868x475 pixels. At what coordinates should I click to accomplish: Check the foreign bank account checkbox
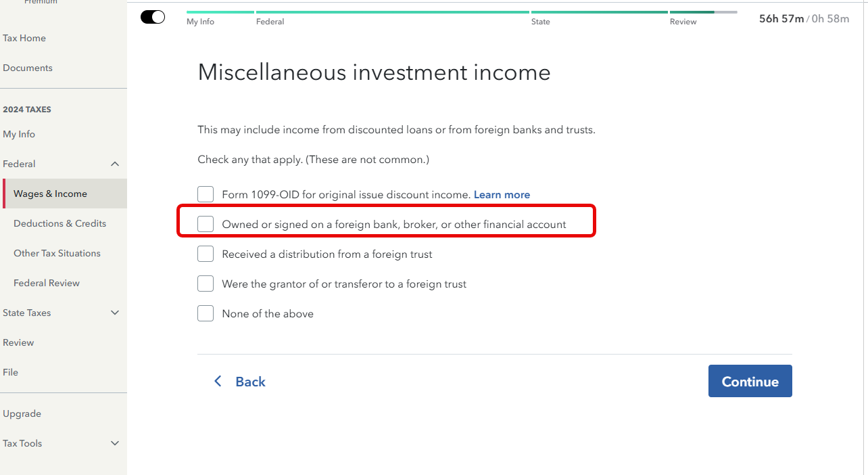click(206, 225)
